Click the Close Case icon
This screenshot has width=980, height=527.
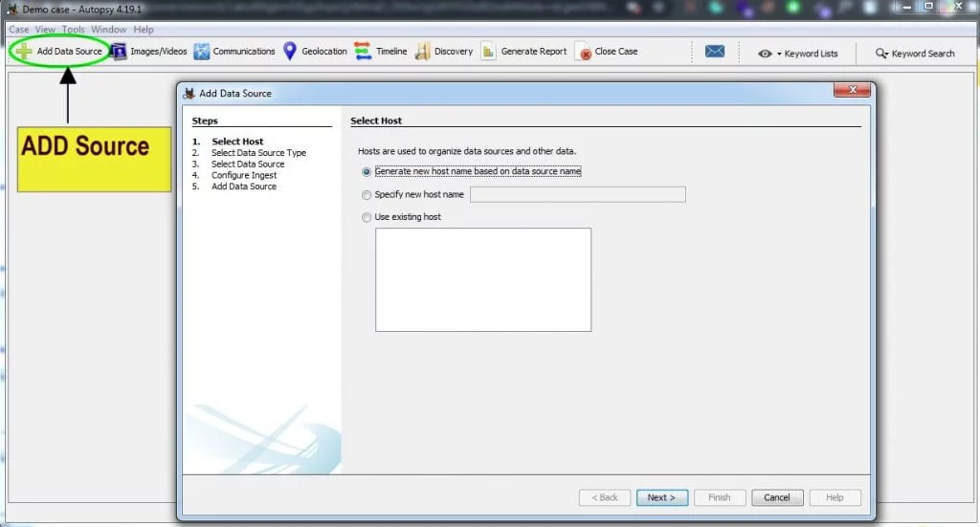coord(583,52)
